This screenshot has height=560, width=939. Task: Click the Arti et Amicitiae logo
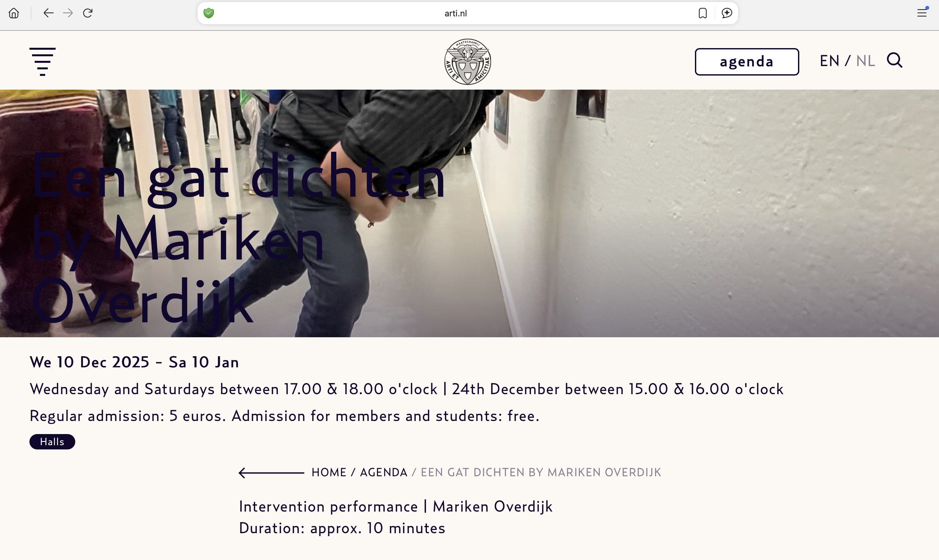point(468,61)
